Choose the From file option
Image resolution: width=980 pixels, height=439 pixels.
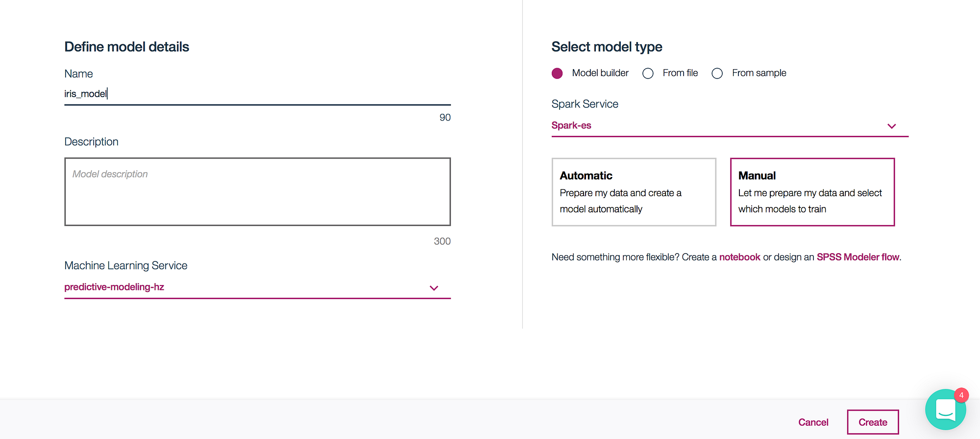point(648,74)
